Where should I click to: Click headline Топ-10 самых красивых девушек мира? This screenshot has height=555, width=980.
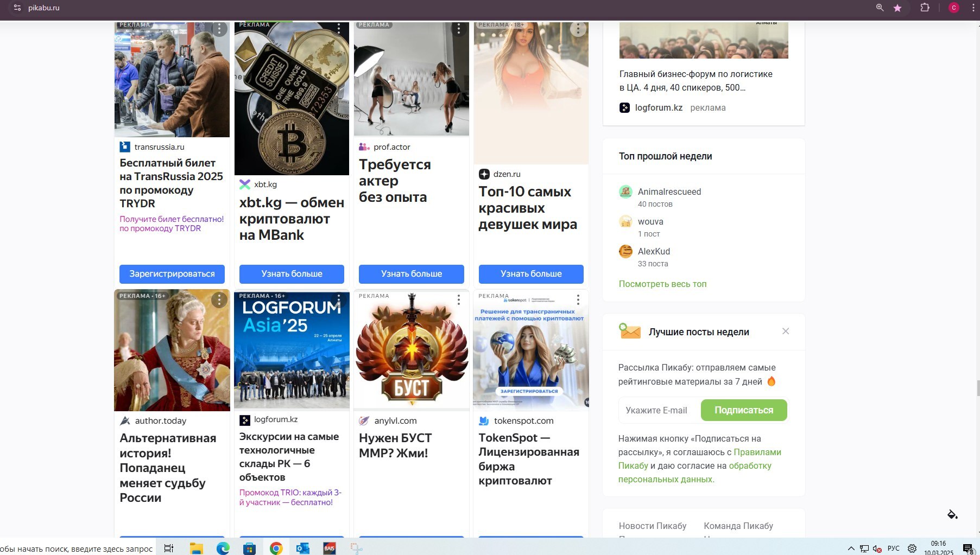tap(528, 208)
